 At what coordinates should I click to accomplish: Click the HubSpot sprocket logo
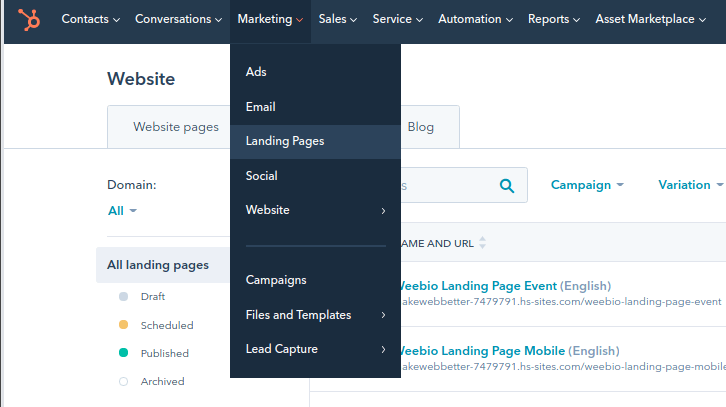tap(29, 19)
